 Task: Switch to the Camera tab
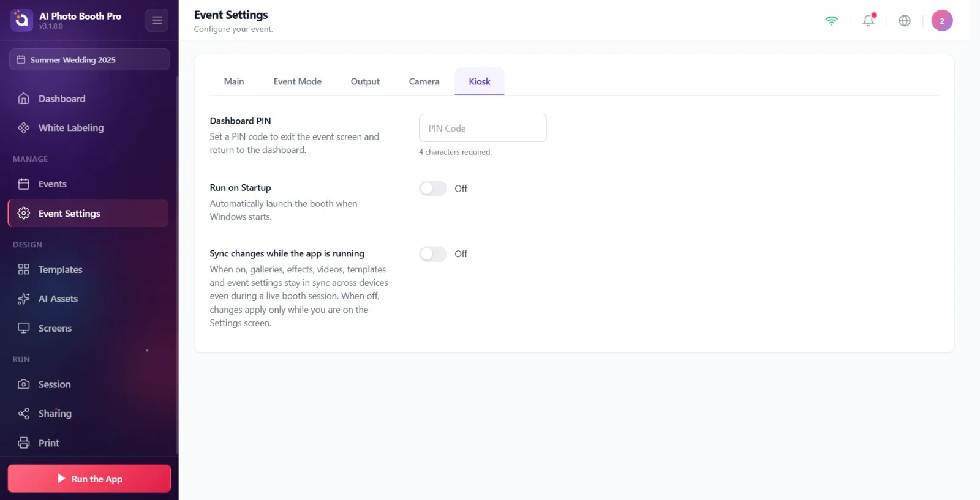(x=424, y=81)
